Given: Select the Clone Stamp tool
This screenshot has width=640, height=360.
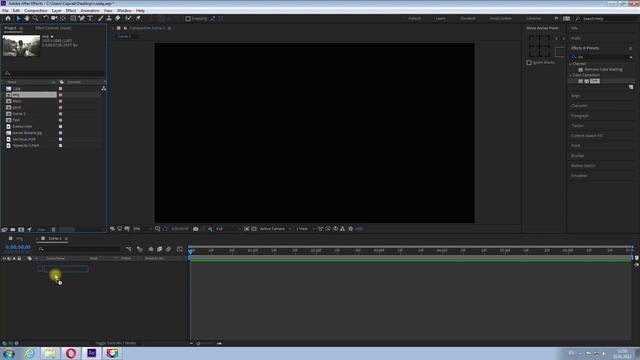Looking at the screenshot, I should [x=109, y=18].
